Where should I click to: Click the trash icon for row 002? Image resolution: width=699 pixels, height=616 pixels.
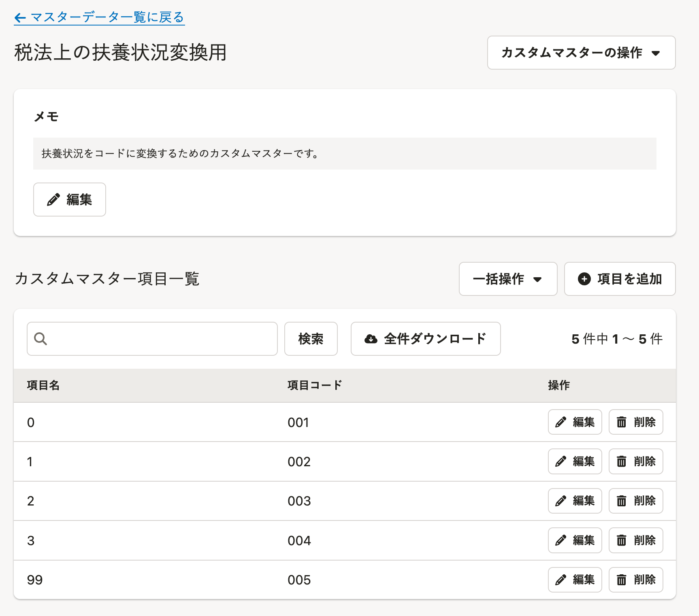point(621,461)
